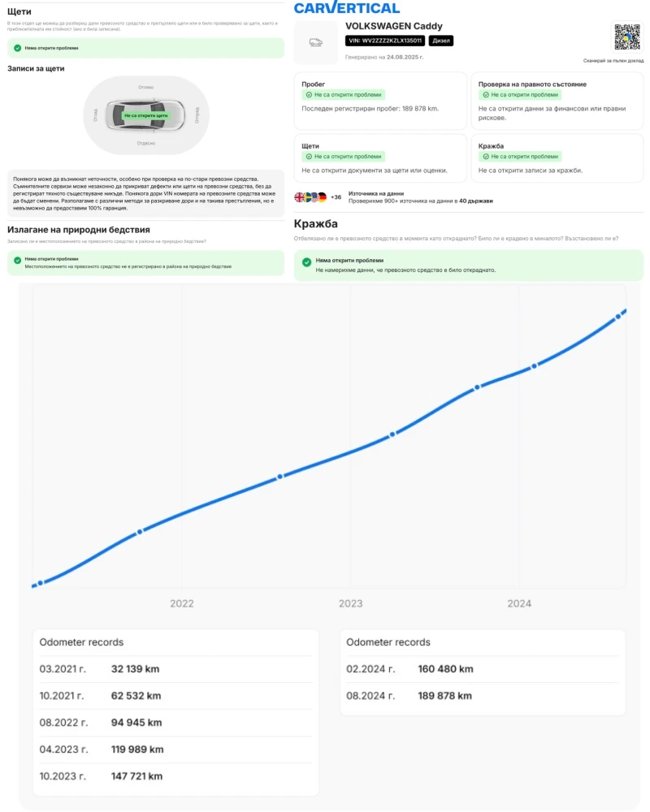Select the first data point on mileage chart
The width and height of the screenshot is (650, 812).
(x=40, y=582)
